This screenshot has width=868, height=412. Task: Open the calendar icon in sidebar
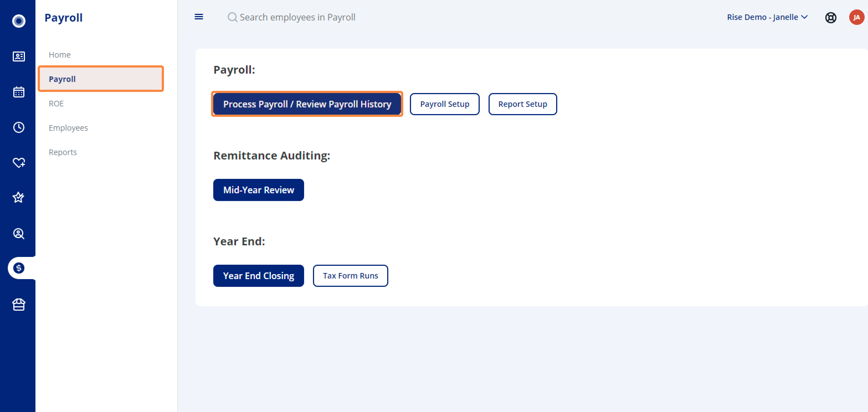click(19, 92)
